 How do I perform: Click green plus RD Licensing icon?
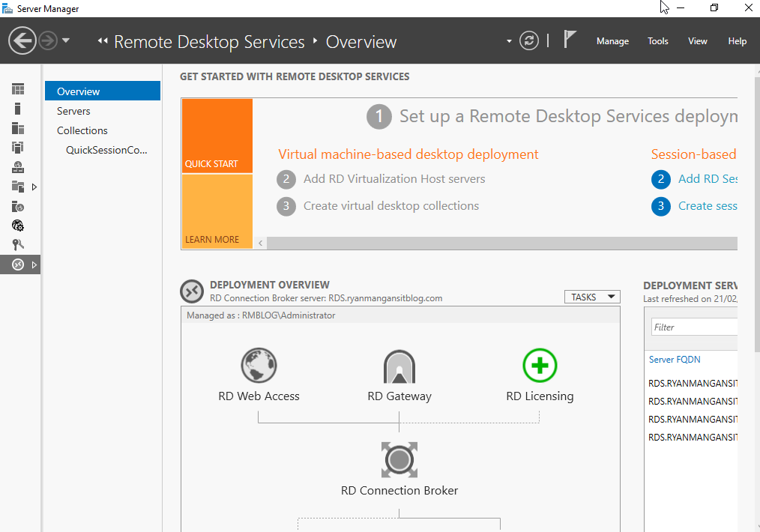pyautogui.click(x=540, y=366)
